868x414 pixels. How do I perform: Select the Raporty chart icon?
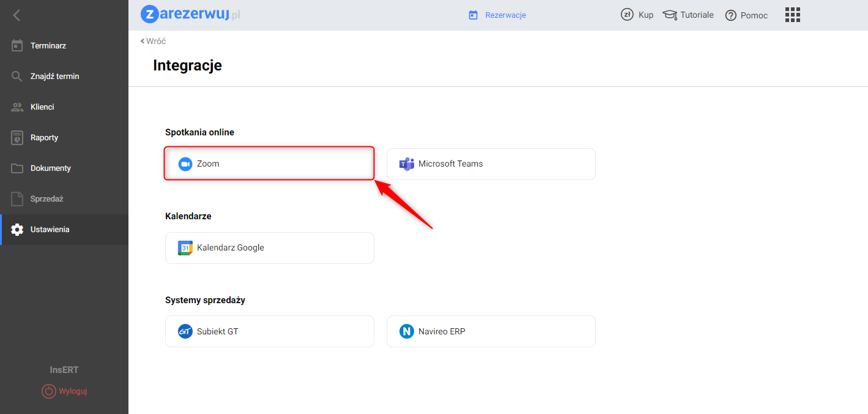click(x=17, y=137)
